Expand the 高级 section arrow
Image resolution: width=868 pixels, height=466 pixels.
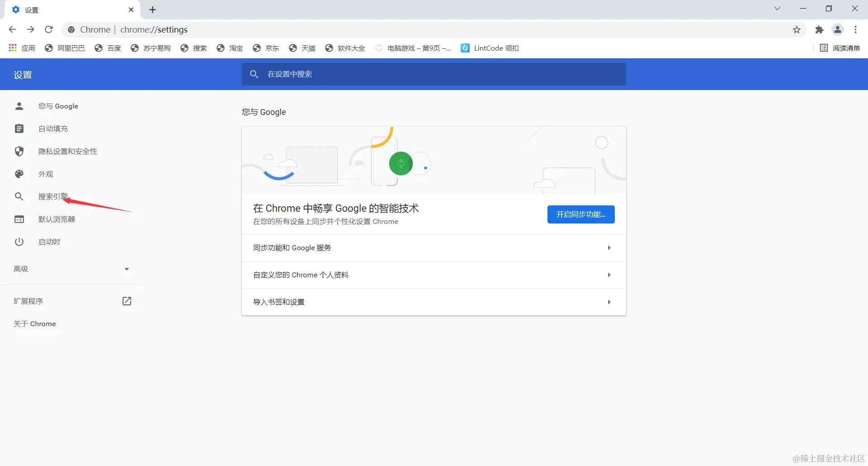click(127, 269)
